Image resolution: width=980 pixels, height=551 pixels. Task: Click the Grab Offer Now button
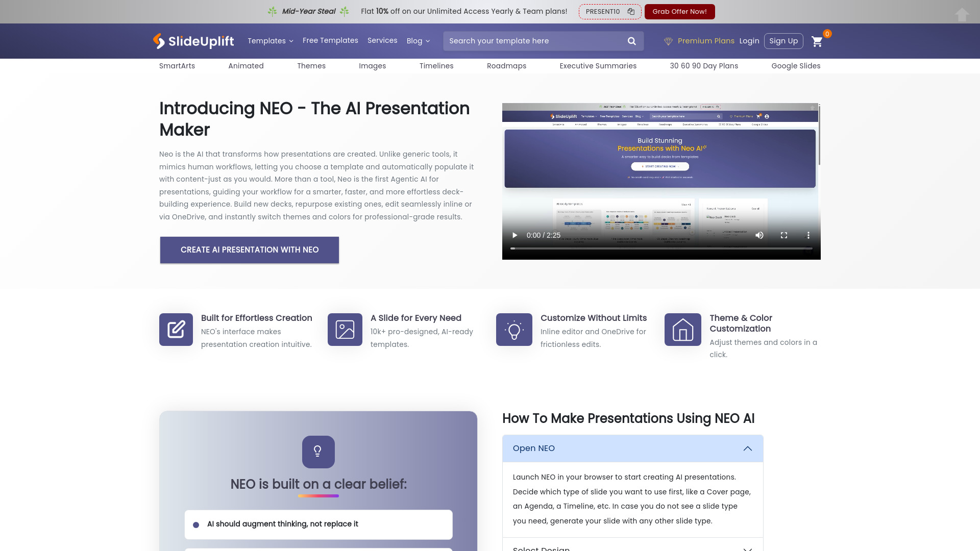[679, 11]
